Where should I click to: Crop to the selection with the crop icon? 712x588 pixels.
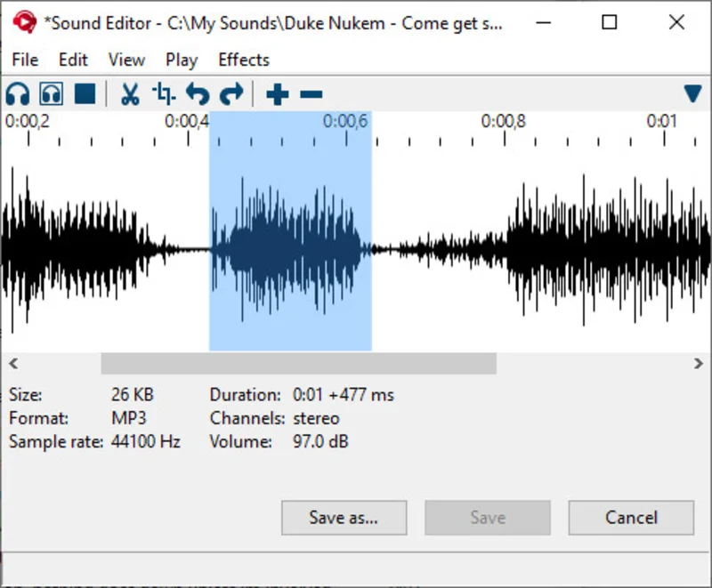(164, 94)
